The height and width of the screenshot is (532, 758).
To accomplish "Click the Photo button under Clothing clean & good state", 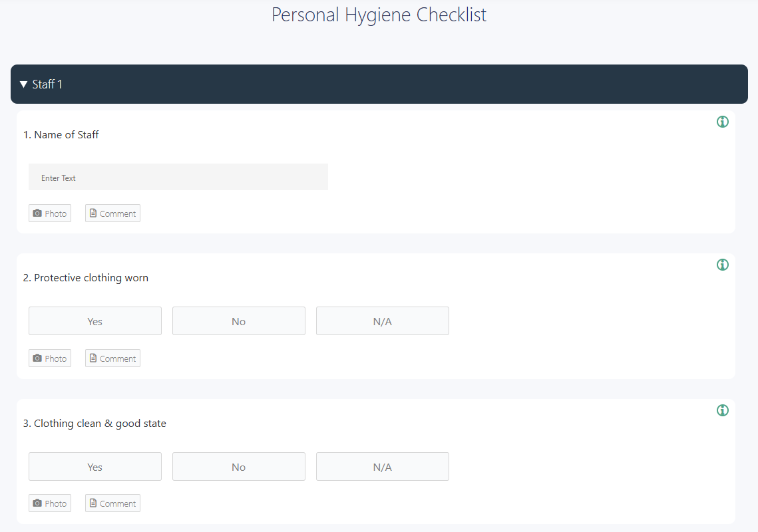I will (x=49, y=503).
